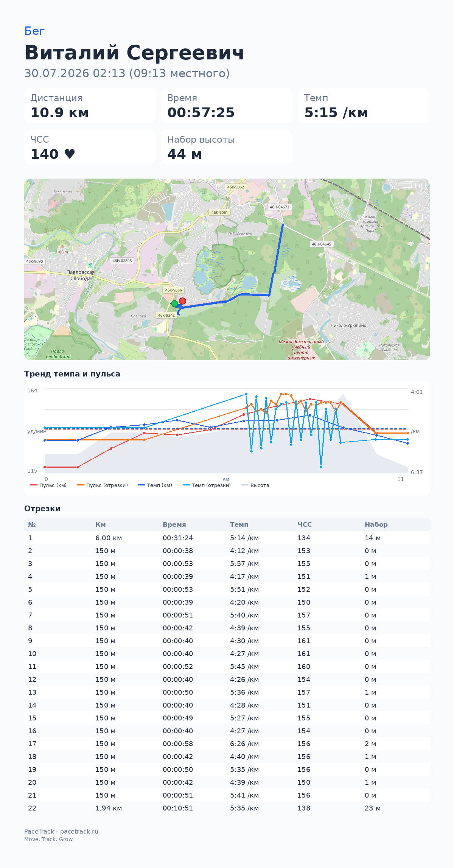Click the Время column header in table

pos(174,524)
